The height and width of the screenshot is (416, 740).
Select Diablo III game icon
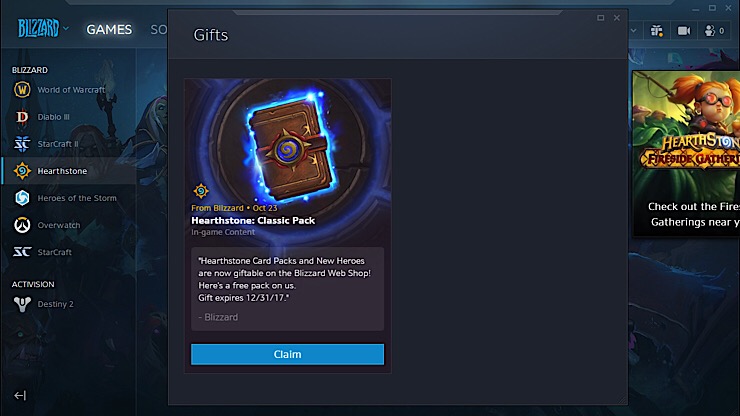tap(22, 117)
